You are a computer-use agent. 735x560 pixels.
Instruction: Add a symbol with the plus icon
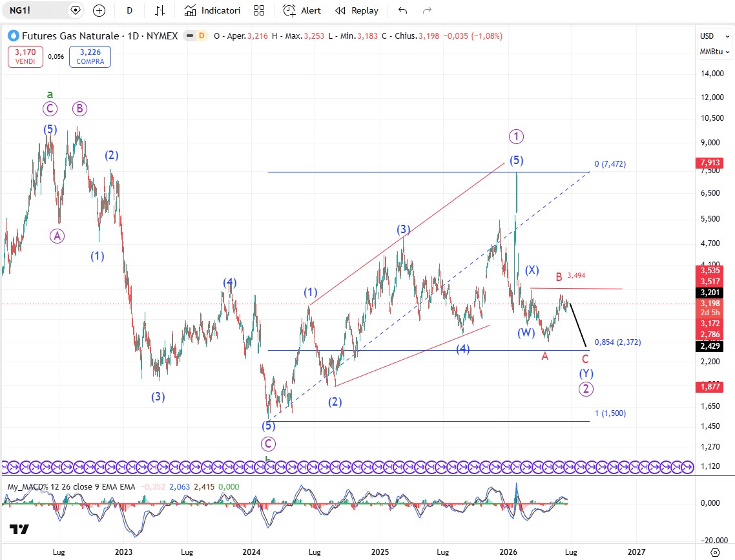pyautogui.click(x=99, y=10)
